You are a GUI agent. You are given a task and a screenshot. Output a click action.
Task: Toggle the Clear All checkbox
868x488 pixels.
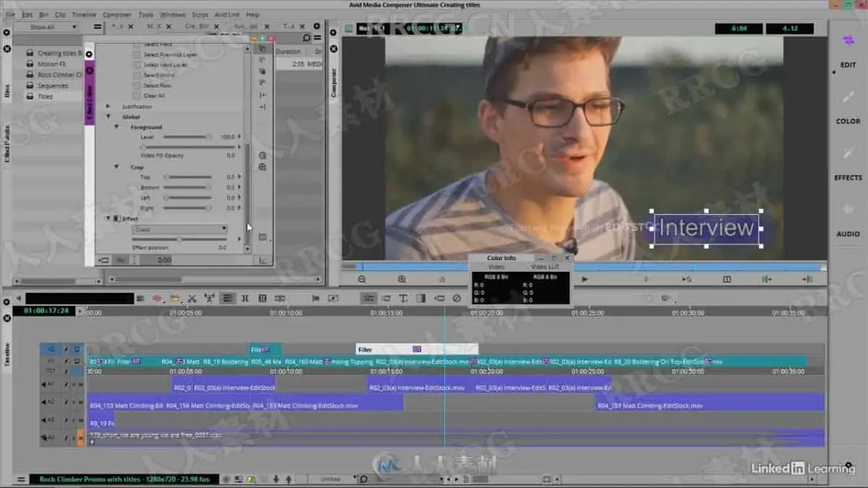[137, 95]
